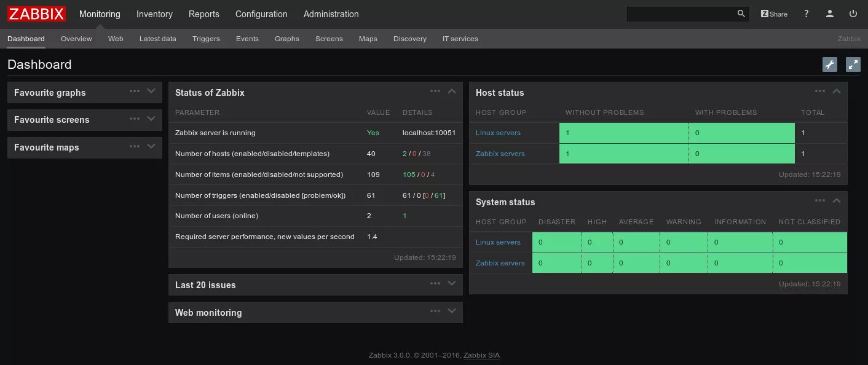Click the Share icon in the header
868x365 pixels.
[x=773, y=13]
